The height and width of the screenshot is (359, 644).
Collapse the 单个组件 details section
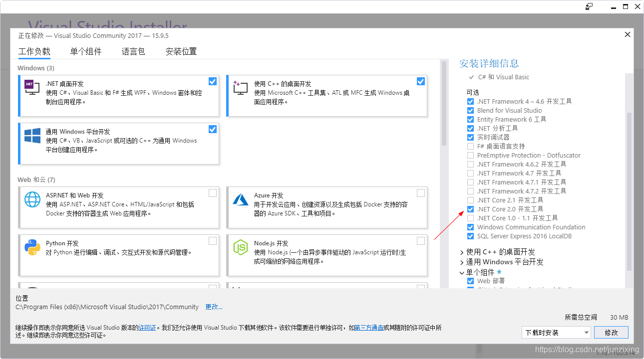[462, 273]
